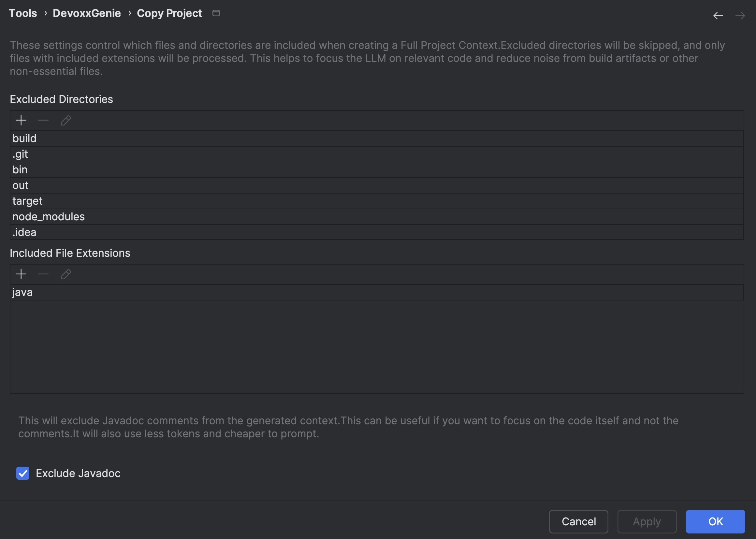This screenshot has width=756, height=539.
Task: Edit entry in Excluded Directories list
Action: pyautogui.click(x=66, y=120)
